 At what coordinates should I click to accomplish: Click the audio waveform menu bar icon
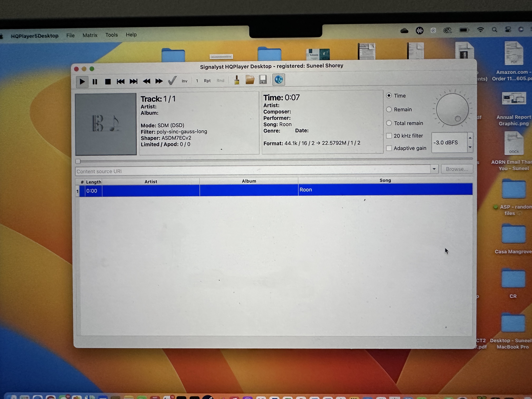click(x=419, y=30)
